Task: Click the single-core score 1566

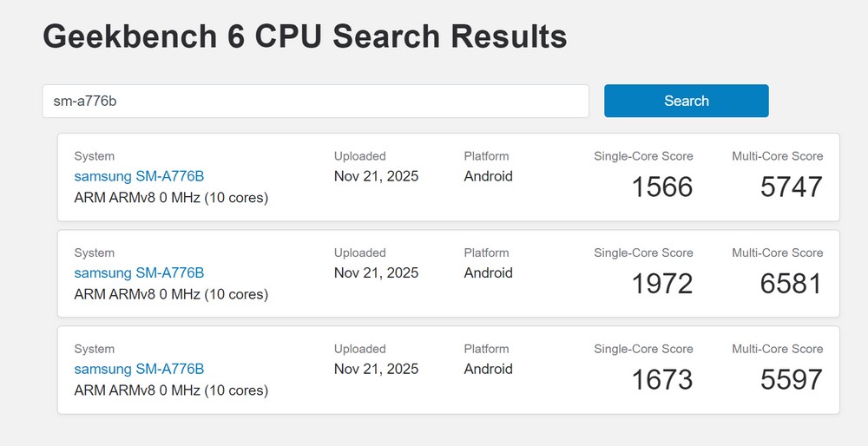Action: click(662, 187)
